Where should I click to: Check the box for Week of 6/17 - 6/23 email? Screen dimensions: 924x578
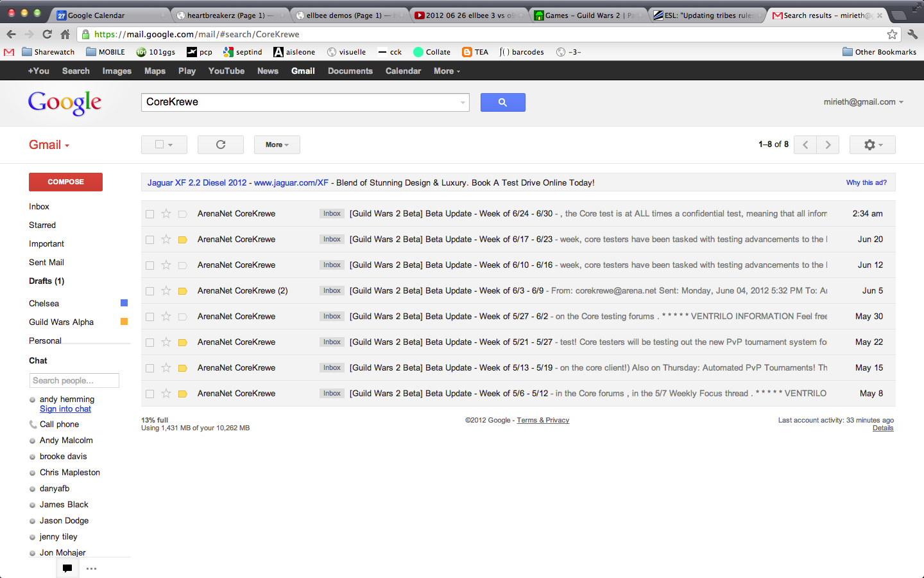(x=150, y=240)
